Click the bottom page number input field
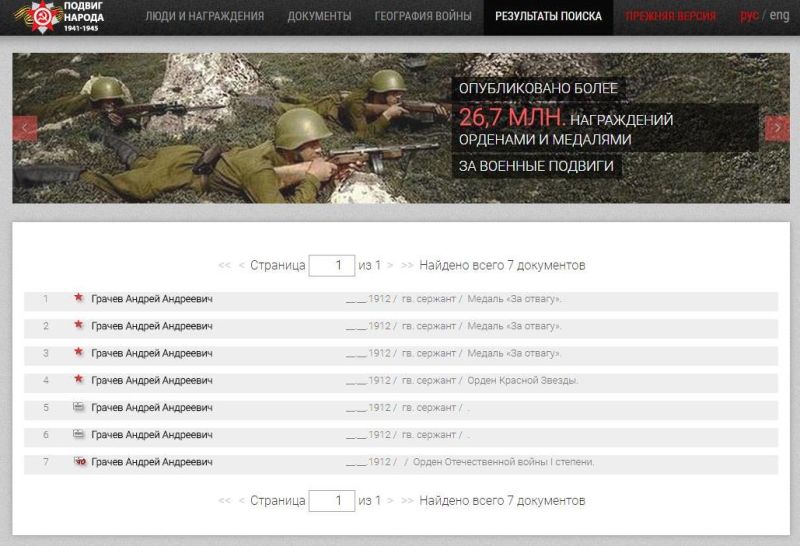The image size is (800, 546). pyautogui.click(x=332, y=501)
